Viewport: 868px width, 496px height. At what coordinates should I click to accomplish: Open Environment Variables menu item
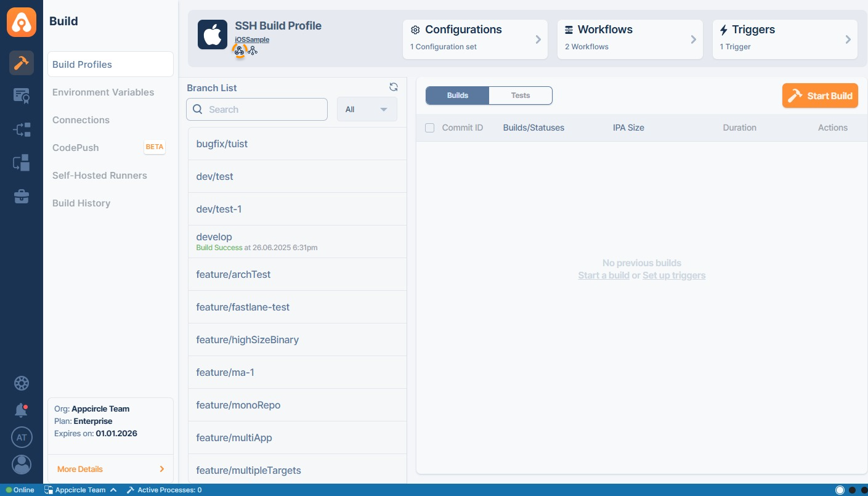[x=103, y=92]
